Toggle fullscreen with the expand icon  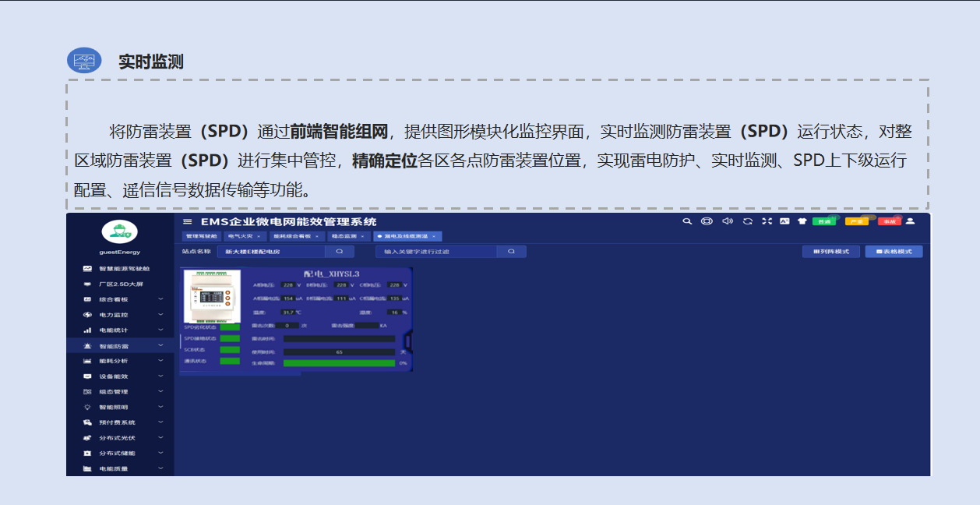coord(767,221)
